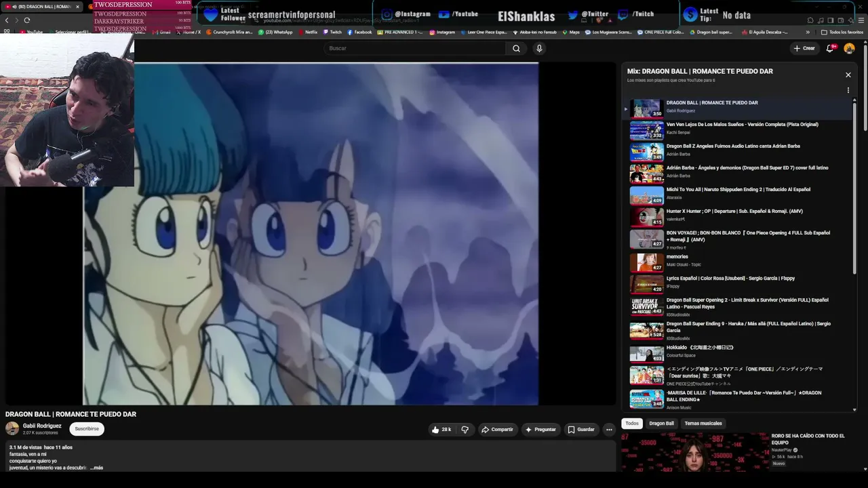Open Gabii Rodriguez channel name link
Image resolution: width=868 pixels, height=488 pixels.
pos(42,426)
